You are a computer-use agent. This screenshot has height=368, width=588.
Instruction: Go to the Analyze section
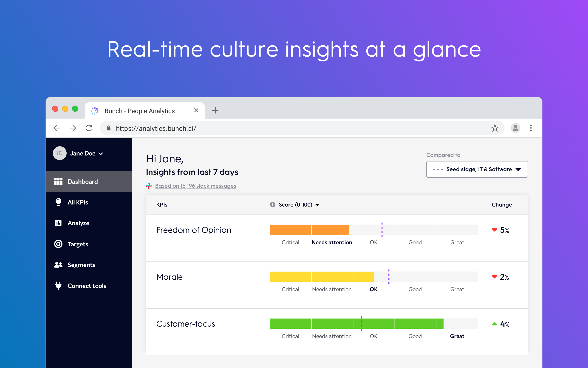click(x=89, y=223)
